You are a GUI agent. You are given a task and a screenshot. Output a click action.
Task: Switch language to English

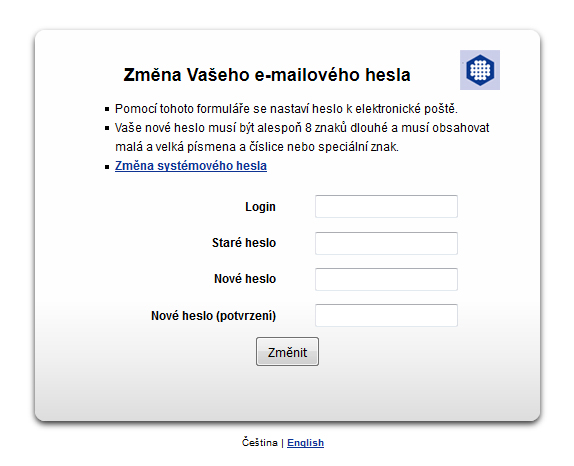(x=305, y=443)
